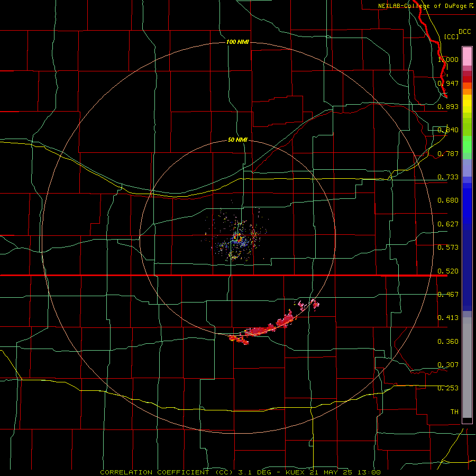The image size is (476, 476).
Task: Click the 0.573 scale value
Action: [x=448, y=248]
